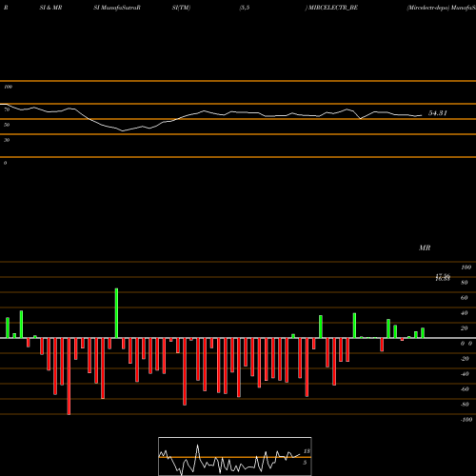476x476 pixels.
Task: Click the '5' label in the mini chart
Action: pyautogui.click(x=305, y=463)
